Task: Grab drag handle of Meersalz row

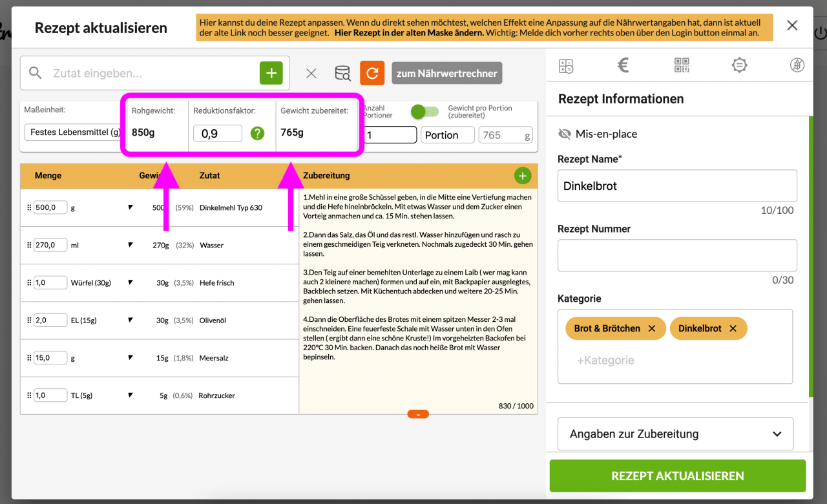Action: point(29,358)
